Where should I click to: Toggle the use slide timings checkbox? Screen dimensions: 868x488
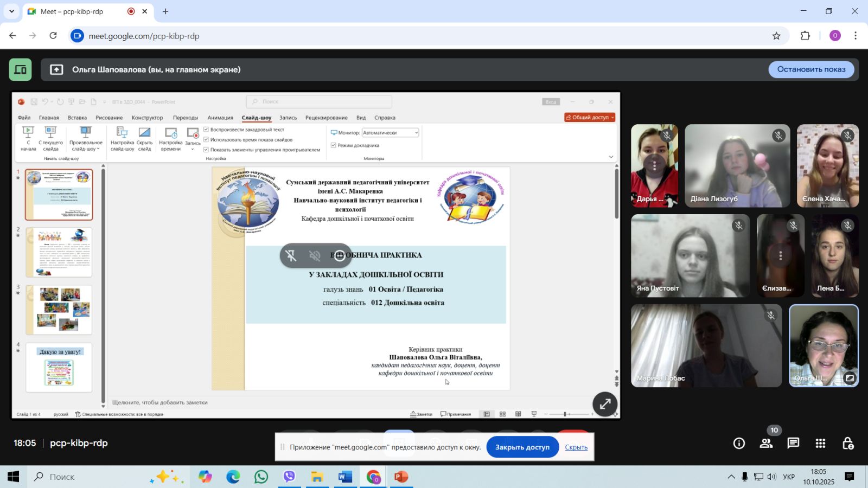(206, 139)
